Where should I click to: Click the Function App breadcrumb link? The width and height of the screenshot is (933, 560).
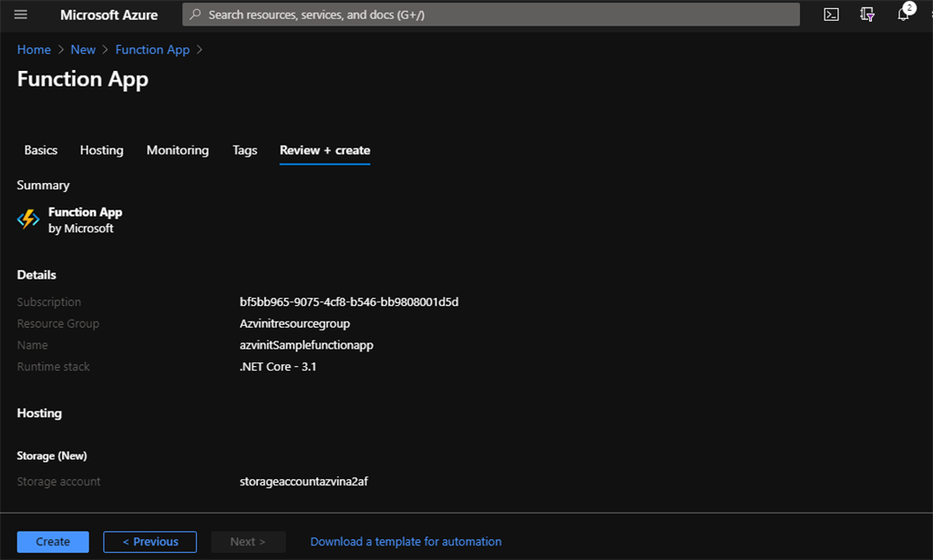152,49
